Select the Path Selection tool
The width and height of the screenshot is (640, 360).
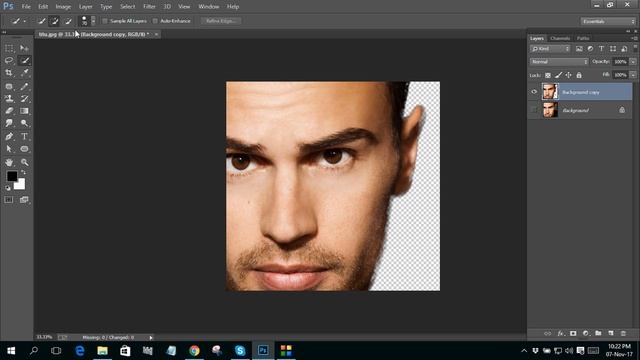[x=9, y=149]
